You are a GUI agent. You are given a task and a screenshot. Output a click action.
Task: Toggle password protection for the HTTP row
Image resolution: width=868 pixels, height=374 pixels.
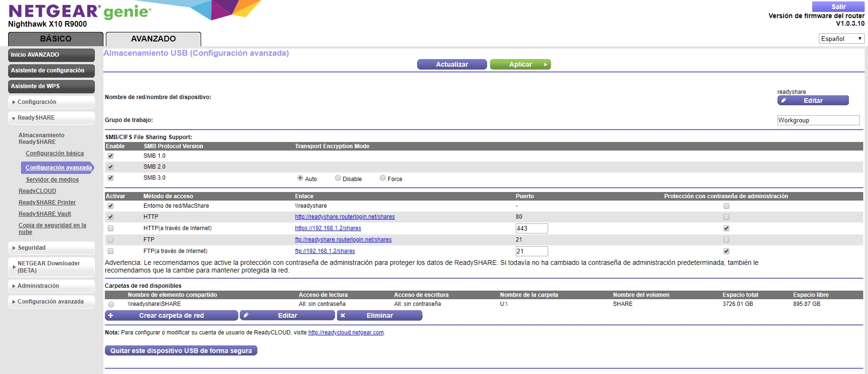coord(726,217)
